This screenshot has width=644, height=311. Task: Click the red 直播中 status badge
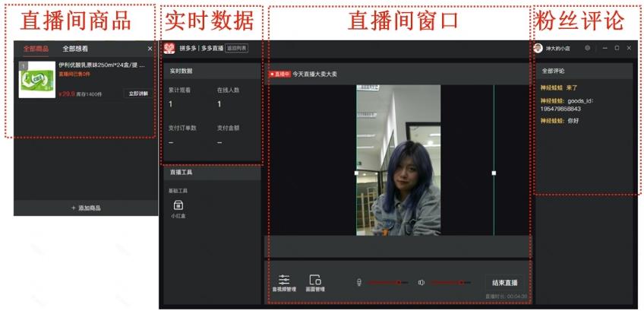tap(279, 75)
